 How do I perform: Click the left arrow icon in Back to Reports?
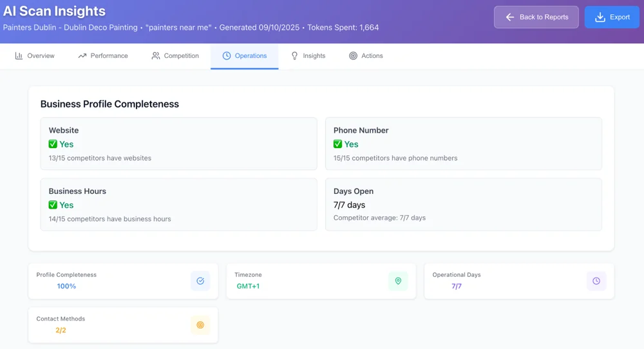point(510,17)
